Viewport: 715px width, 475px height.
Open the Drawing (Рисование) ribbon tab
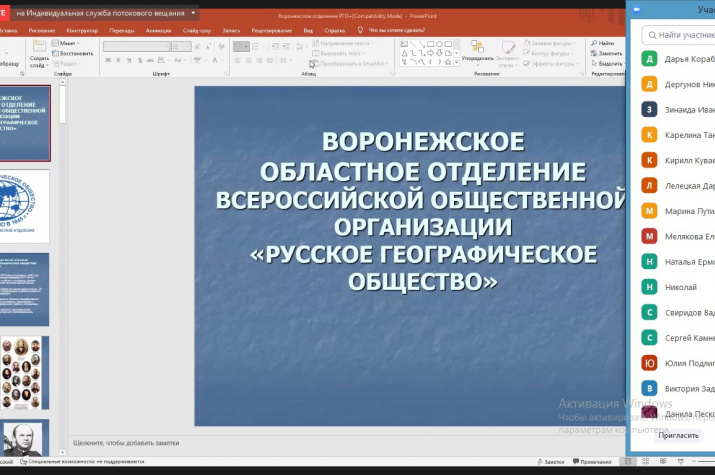pyautogui.click(x=41, y=31)
